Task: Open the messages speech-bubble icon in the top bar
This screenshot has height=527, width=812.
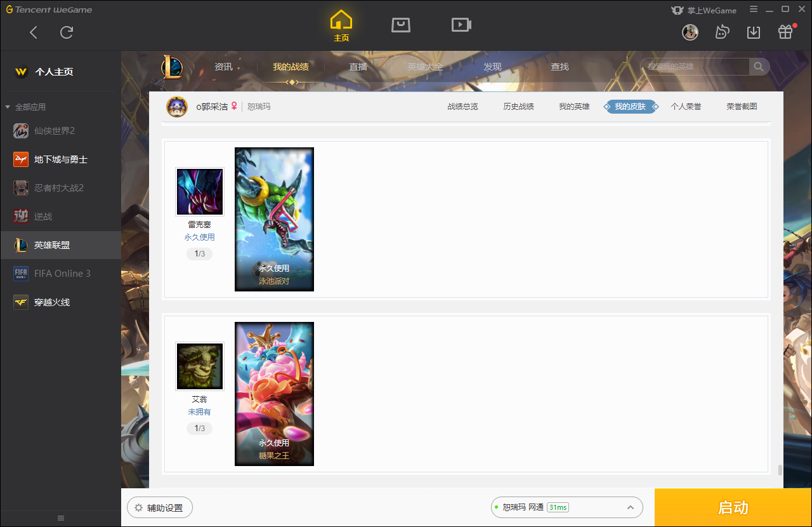Action: pyautogui.click(x=722, y=32)
